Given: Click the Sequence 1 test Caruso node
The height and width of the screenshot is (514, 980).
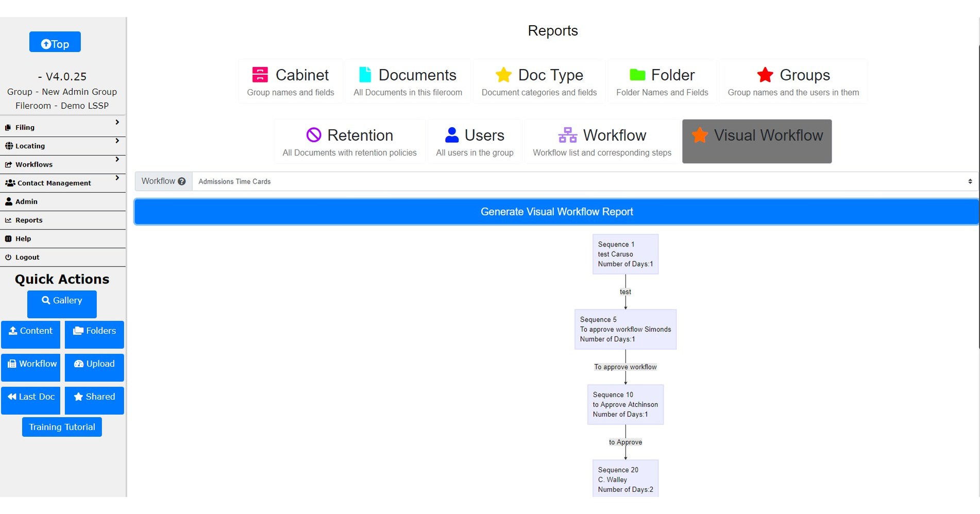Looking at the screenshot, I should tap(626, 254).
